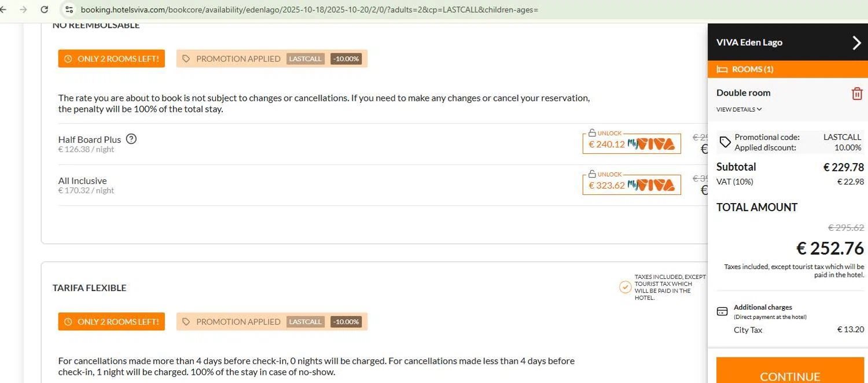Image resolution: width=868 pixels, height=383 pixels.
Task: Go forward with the browser arrow
Action: pos(23,9)
